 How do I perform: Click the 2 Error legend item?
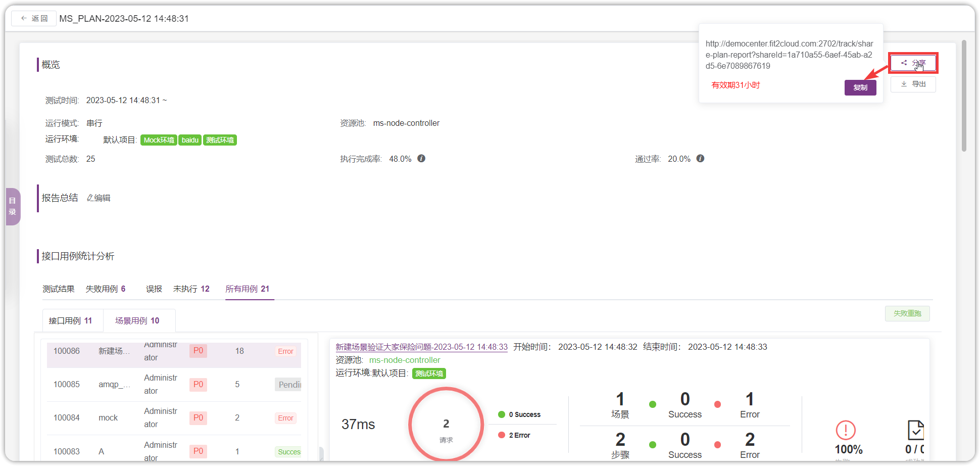(514, 435)
